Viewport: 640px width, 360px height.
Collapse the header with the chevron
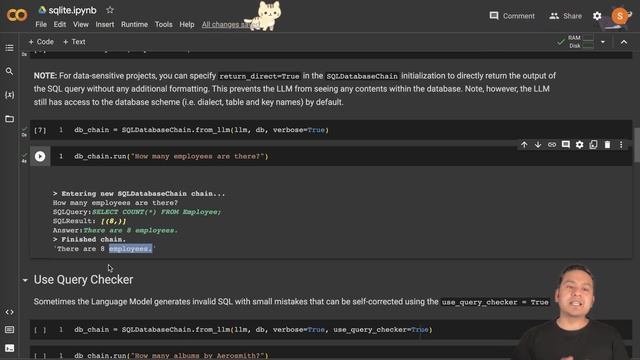tap(624, 42)
